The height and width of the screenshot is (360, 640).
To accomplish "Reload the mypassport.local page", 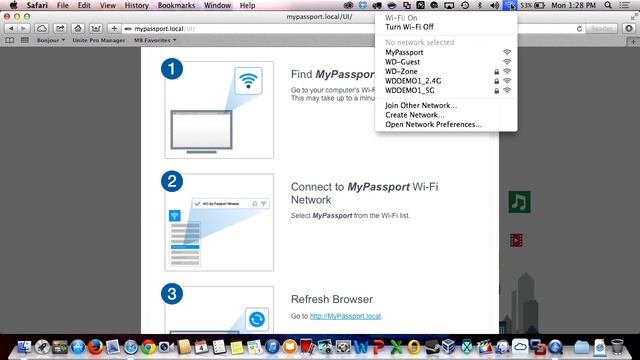I will (579, 29).
